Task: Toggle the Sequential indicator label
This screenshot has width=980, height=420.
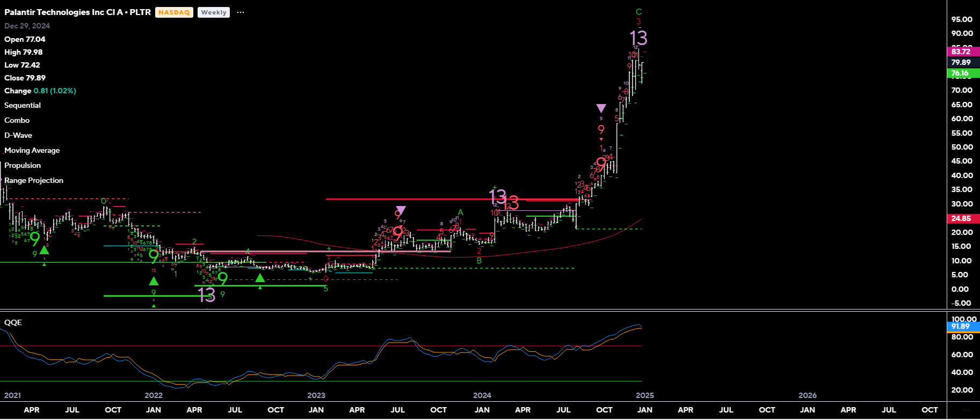Action: [23, 106]
